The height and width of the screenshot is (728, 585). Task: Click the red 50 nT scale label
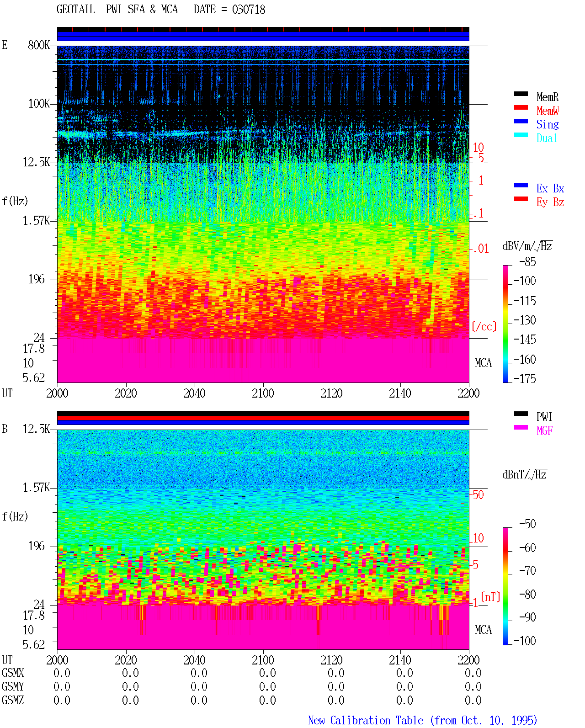[x=478, y=494]
